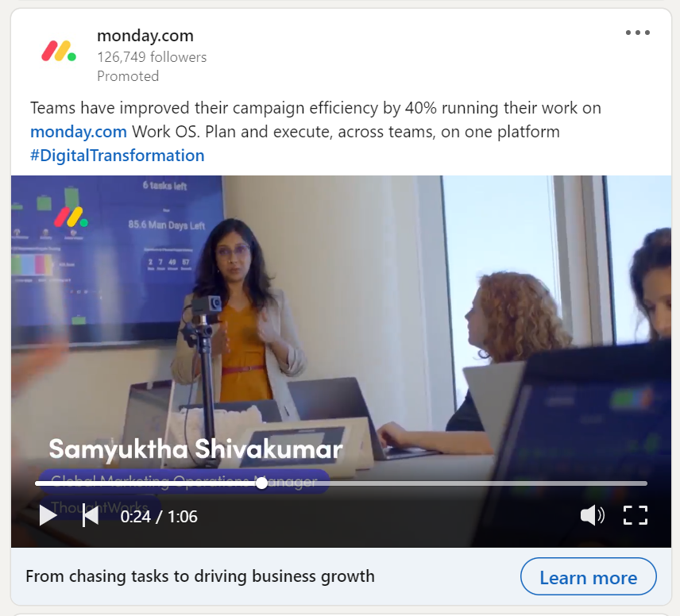
Task: Click the post text about campaign efficiency
Action: (x=315, y=120)
